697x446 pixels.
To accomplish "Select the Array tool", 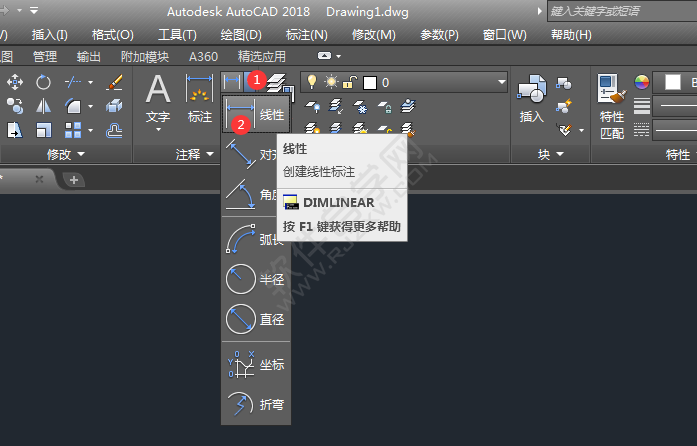I will (x=73, y=130).
